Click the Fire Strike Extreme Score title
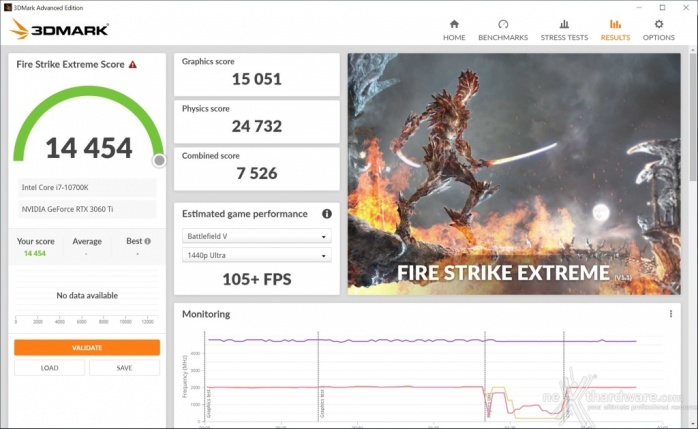This screenshot has width=698, height=429. (70, 65)
